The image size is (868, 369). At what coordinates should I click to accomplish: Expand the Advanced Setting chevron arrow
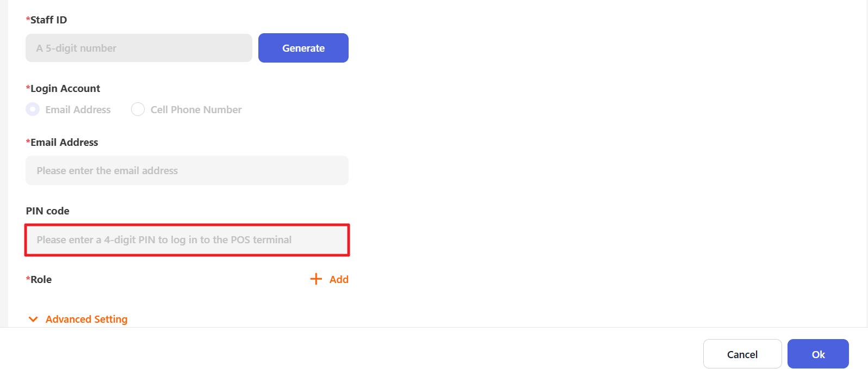[x=33, y=319]
